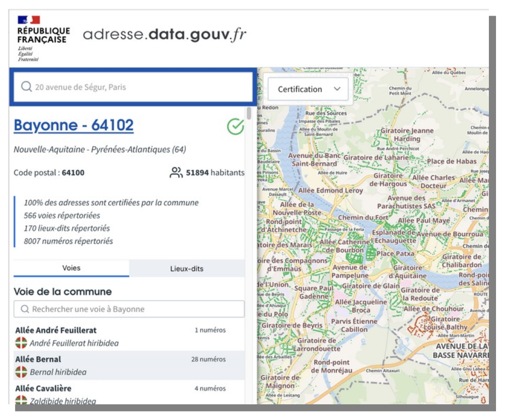Click '100% des adresses sont certifiées' line

point(111,202)
